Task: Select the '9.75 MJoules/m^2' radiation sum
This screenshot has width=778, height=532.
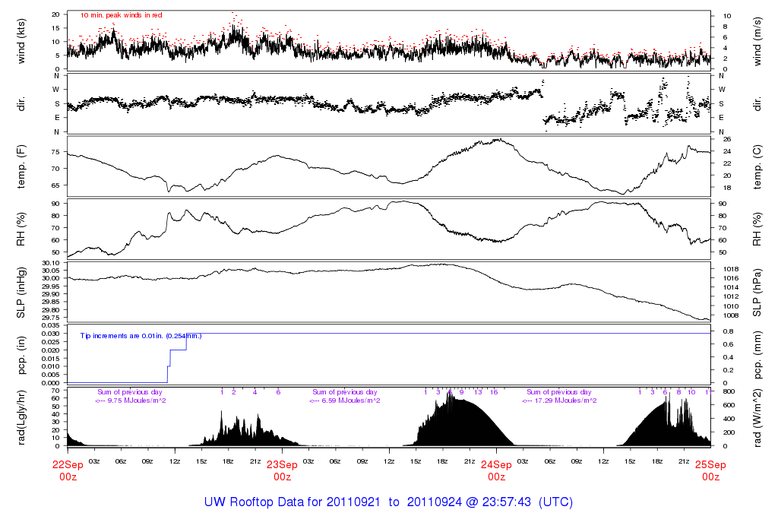Action: (x=137, y=401)
